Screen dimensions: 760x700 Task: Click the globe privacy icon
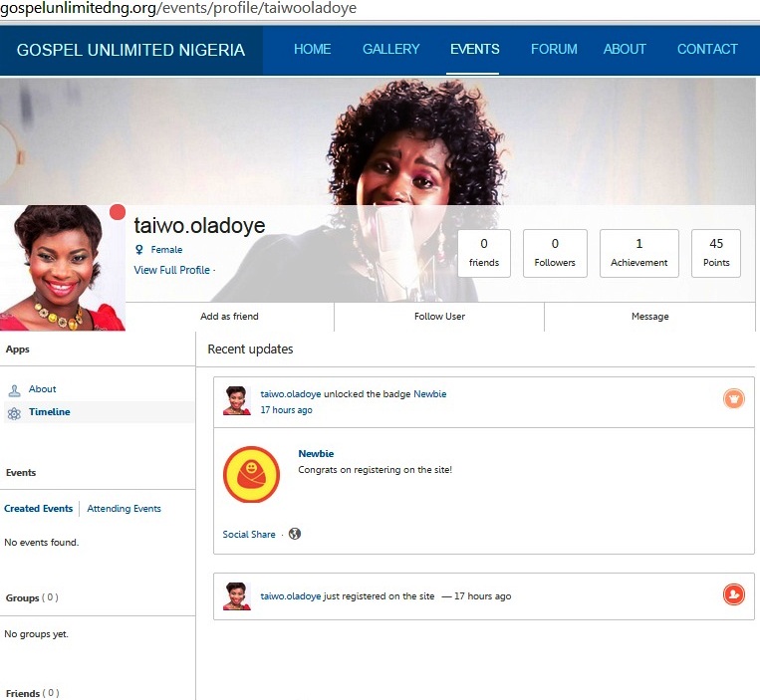click(295, 534)
